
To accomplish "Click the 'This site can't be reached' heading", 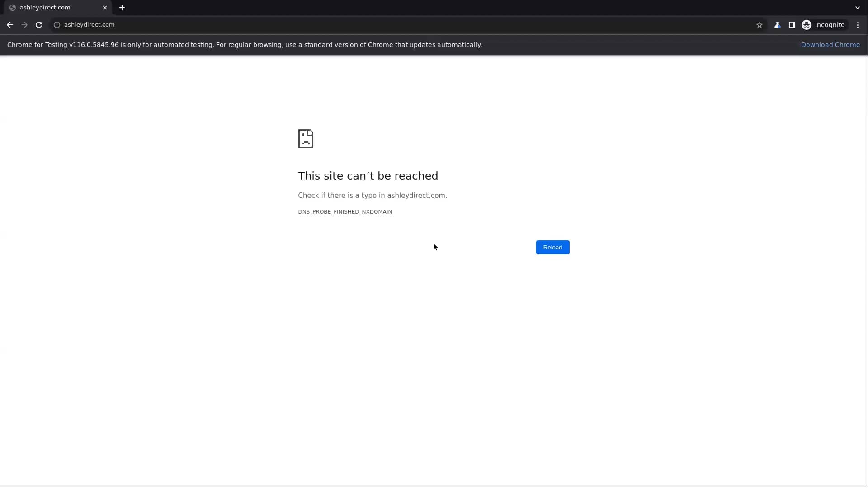I will tap(368, 176).
